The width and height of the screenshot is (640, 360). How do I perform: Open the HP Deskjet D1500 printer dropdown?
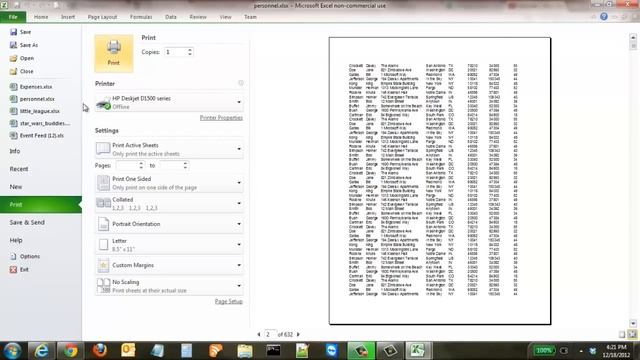169,102
